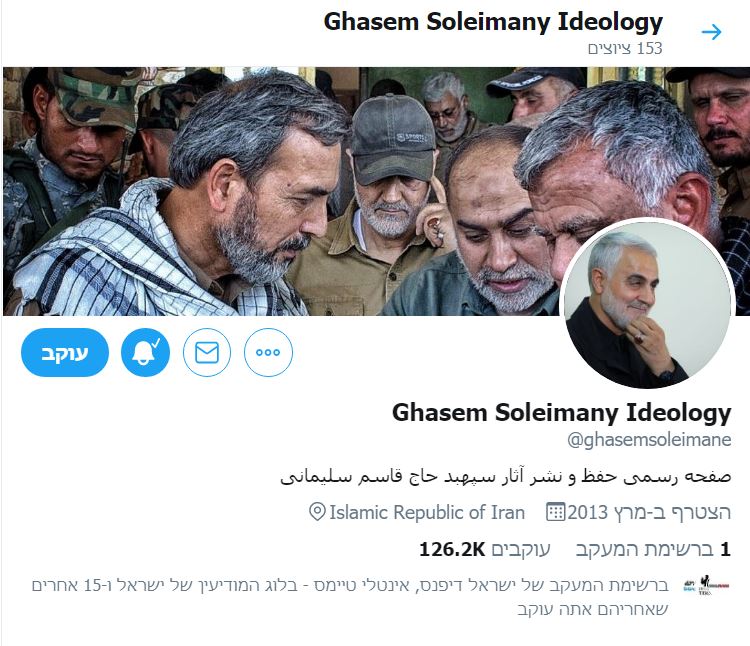Open the three-dots more options menu
The image size is (750, 646).
point(268,352)
